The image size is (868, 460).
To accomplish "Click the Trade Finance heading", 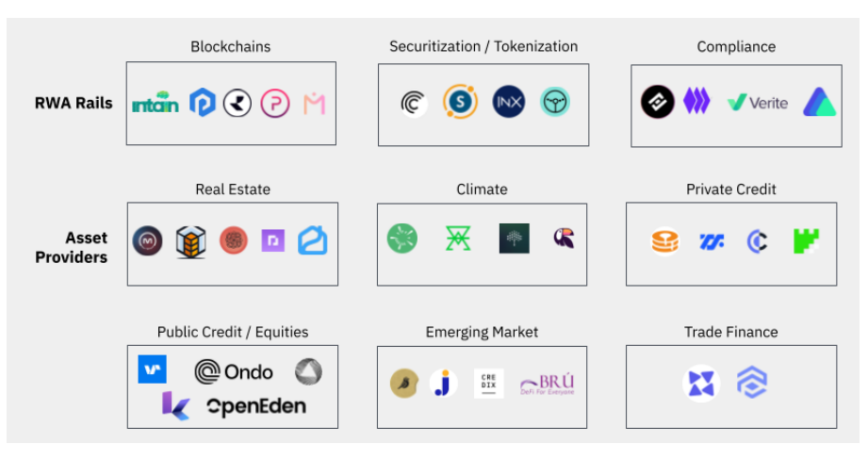I will (x=730, y=332).
